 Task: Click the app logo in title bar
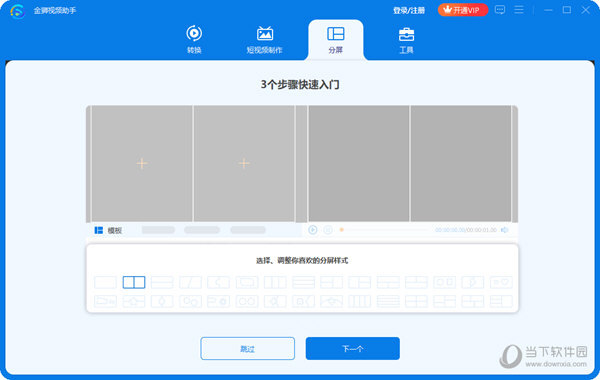coord(17,10)
